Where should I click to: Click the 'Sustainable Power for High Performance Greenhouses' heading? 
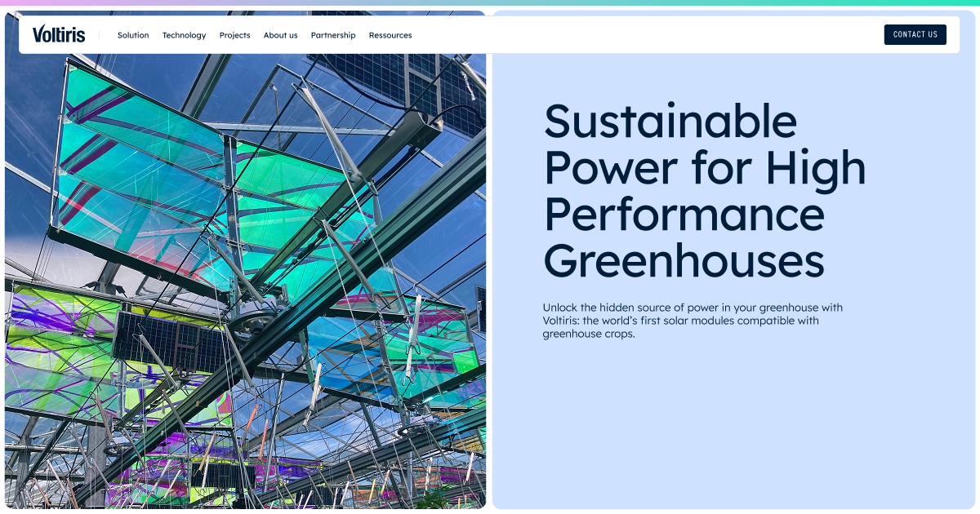(705, 190)
